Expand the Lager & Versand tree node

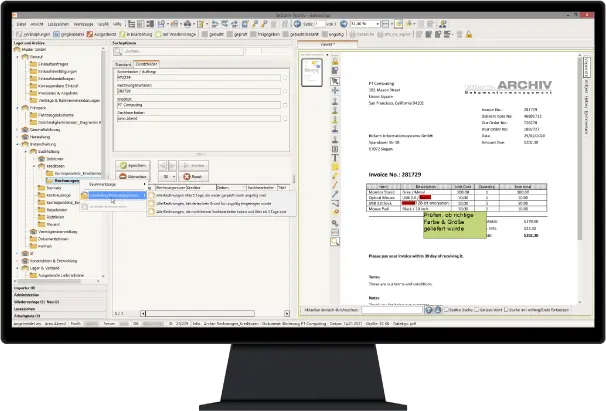(17, 268)
